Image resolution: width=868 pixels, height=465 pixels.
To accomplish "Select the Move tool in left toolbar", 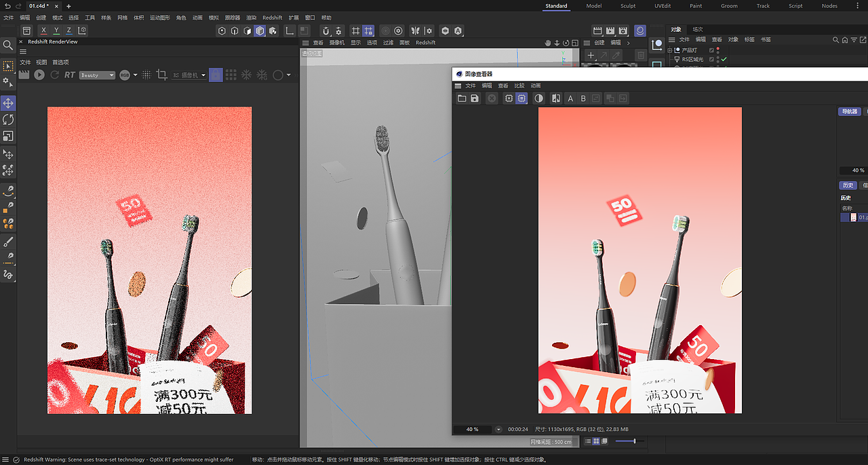I will [x=8, y=103].
